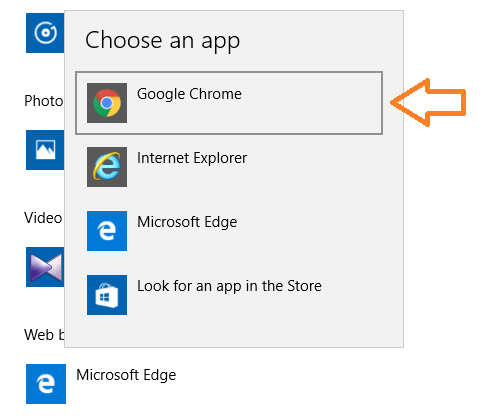This screenshot has width=488, height=418.
Task: Choose "Microsoft Edge" text inside the Choose an app popup
Action: click(187, 222)
